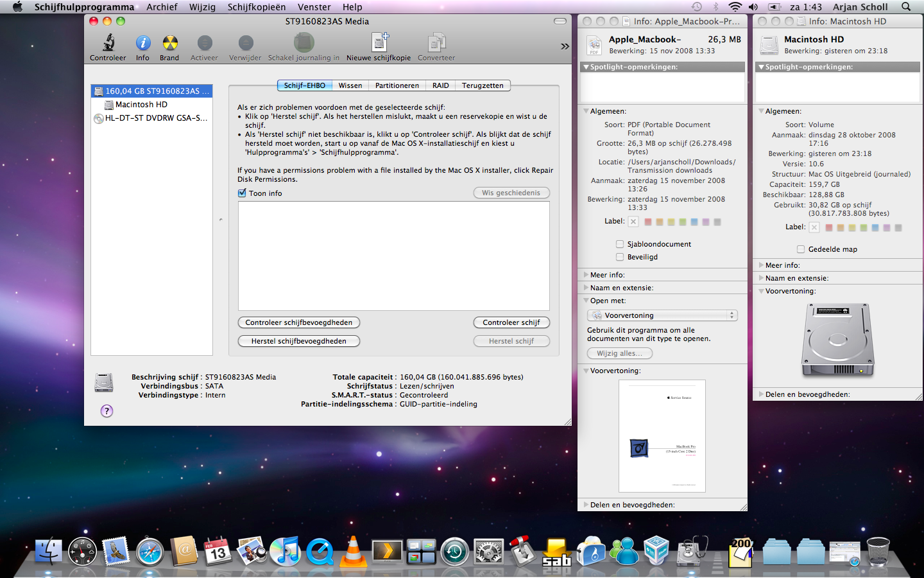This screenshot has width=924, height=578.
Task: Check the Sjabloondocument checkbox
Action: [x=620, y=244]
